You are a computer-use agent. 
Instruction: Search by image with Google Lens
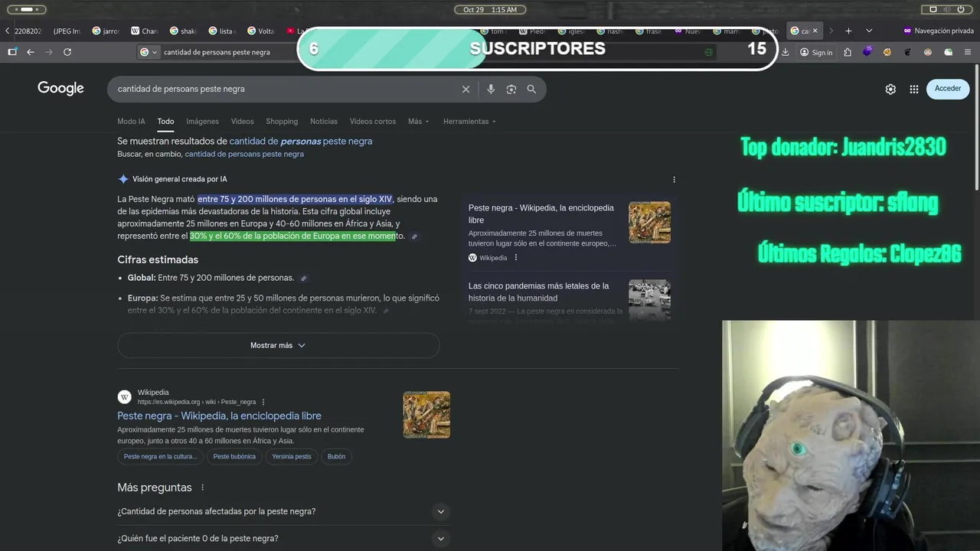click(511, 89)
